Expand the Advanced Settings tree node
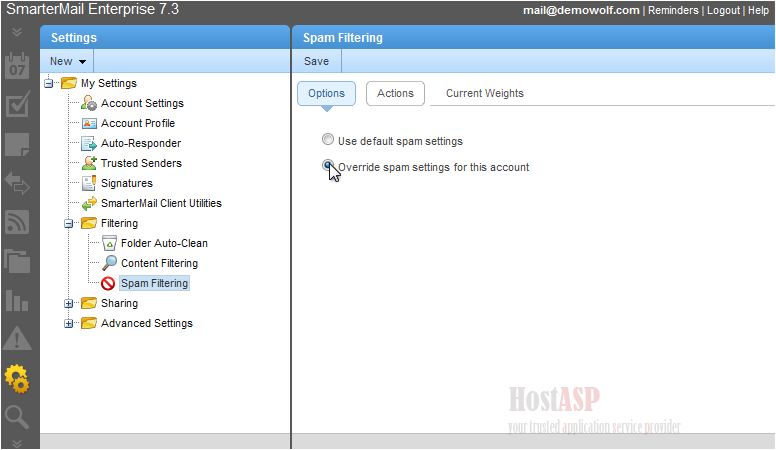776x450 pixels. click(x=68, y=323)
